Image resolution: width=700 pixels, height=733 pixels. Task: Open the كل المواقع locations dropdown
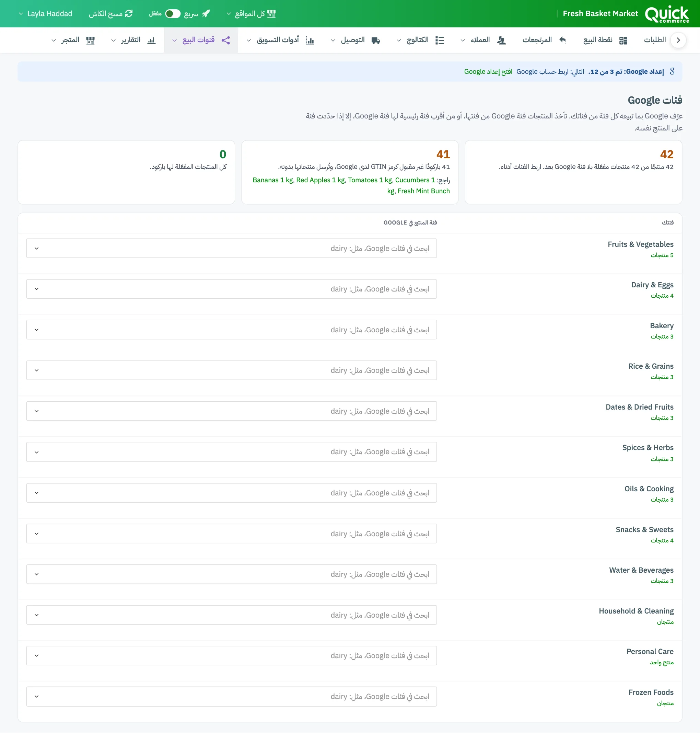click(251, 14)
